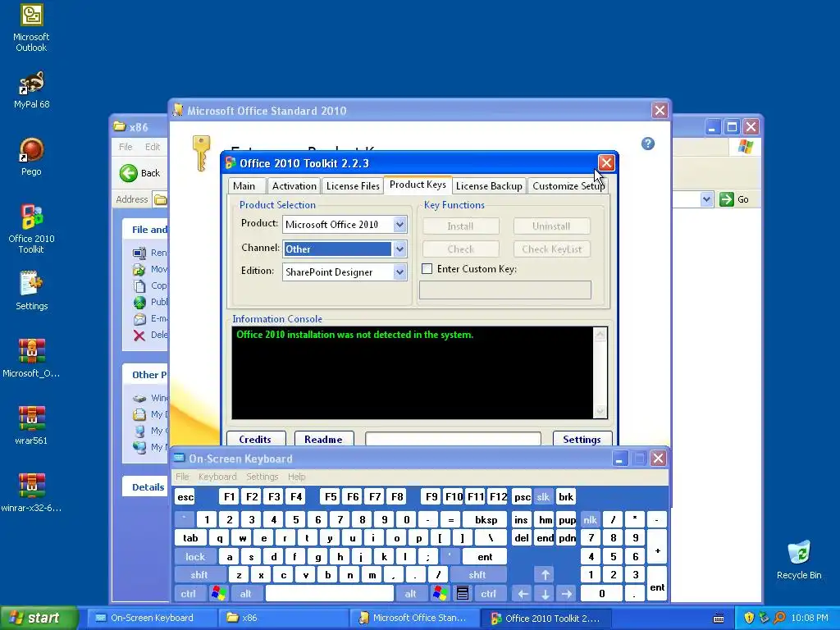Image resolution: width=840 pixels, height=630 pixels.
Task: Click the tab key on on-screen keyboard
Action: pyautogui.click(x=190, y=538)
